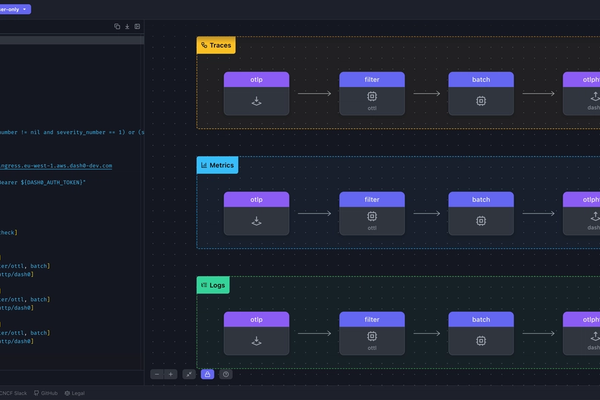Viewport: 600px width, 400px height.
Task: Click the Logs pipeline label
Action: point(213,285)
